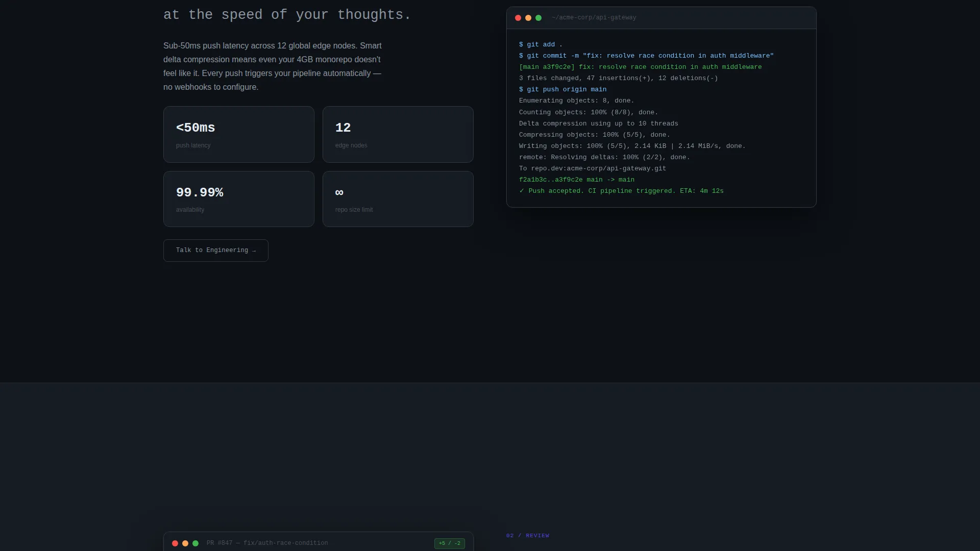Select the 12 edge nodes card
The width and height of the screenshot is (980, 551).
pyautogui.click(x=398, y=134)
